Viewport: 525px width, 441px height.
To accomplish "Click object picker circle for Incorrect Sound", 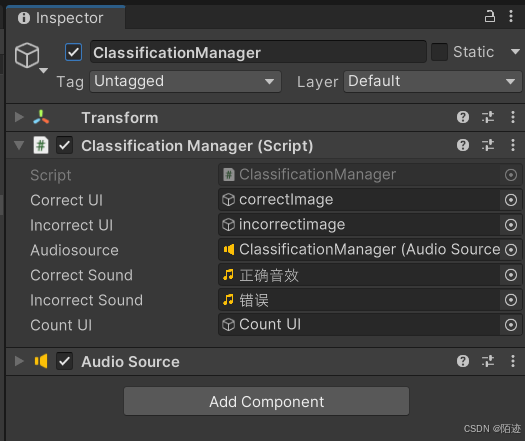I will tap(511, 300).
